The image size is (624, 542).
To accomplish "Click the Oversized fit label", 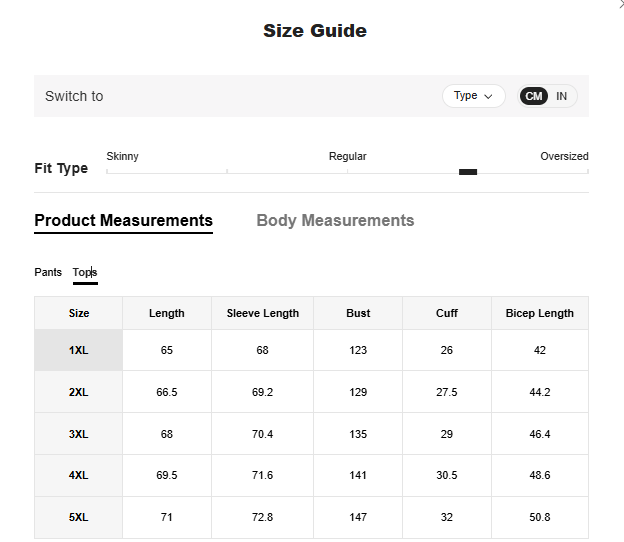I will (564, 156).
